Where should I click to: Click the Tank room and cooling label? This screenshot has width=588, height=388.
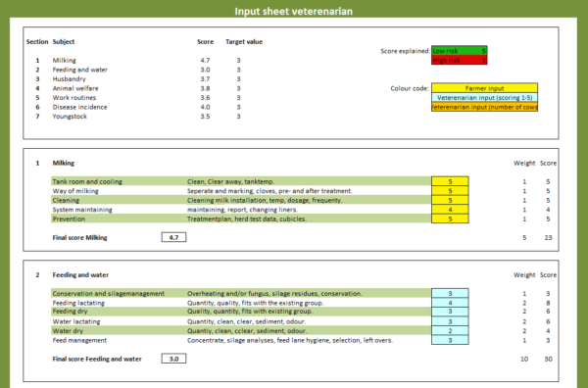[87, 181]
